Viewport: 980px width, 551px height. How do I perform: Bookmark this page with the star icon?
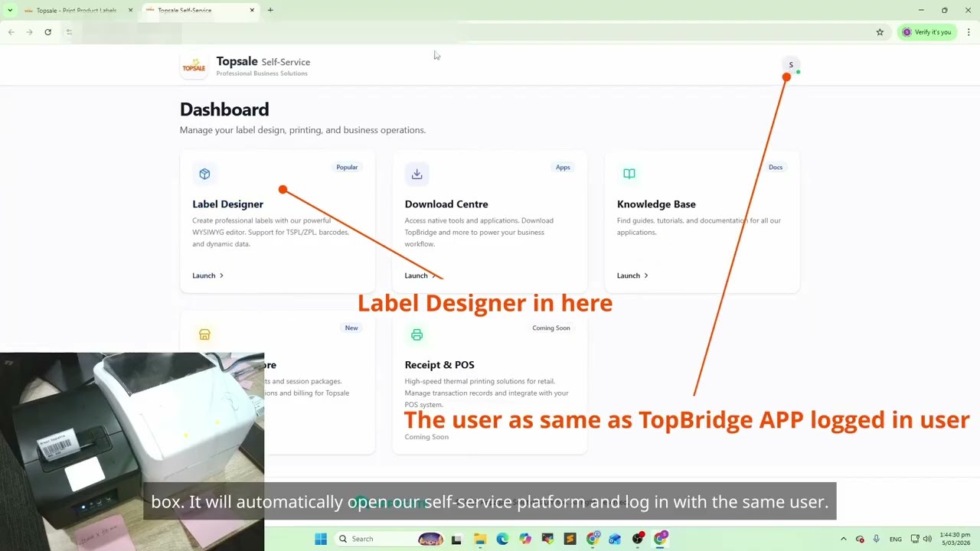click(880, 32)
